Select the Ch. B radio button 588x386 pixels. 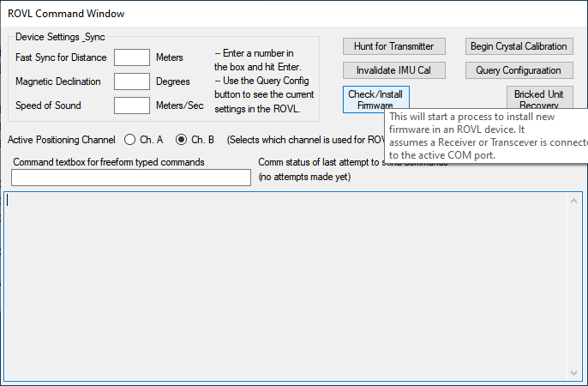(x=181, y=139)
